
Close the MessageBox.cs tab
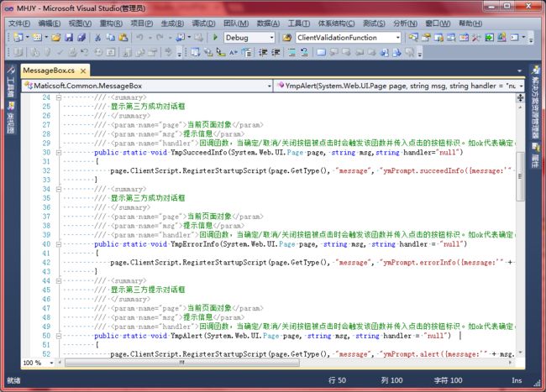[x=83, y=71]
